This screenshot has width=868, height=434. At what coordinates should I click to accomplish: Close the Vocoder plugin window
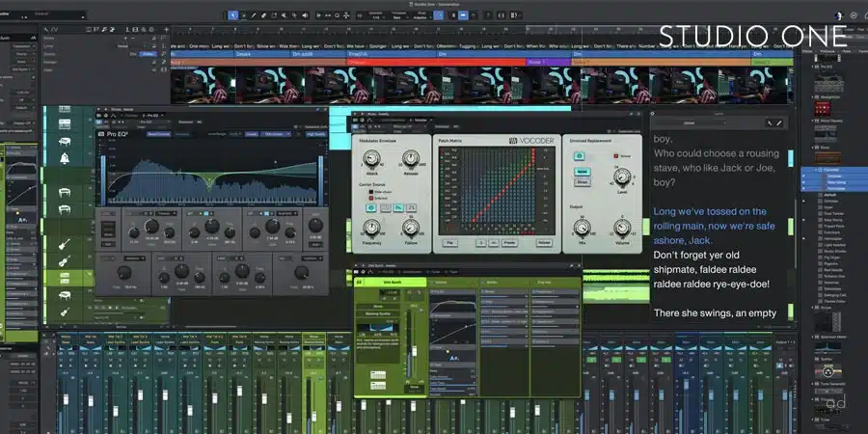point(638,114)
